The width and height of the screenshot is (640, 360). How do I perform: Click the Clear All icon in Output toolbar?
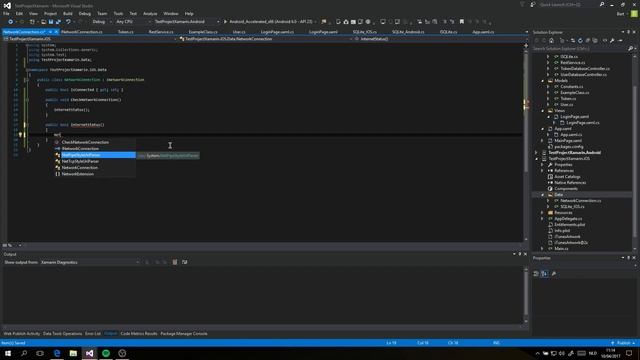point(175,262)
